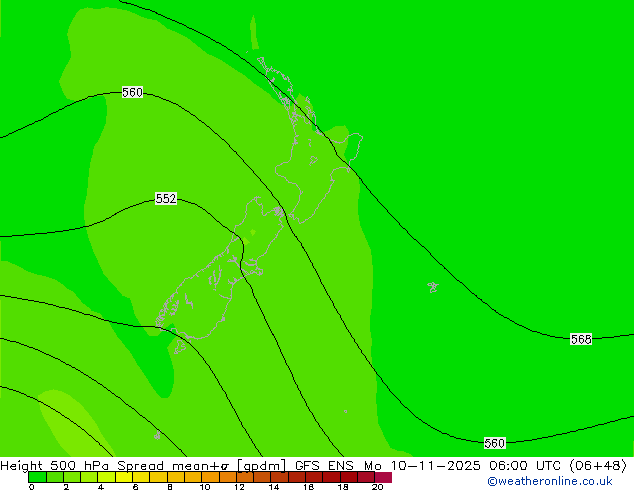This screenshot has width=634, height=490.
Task: Pick the crimson legend swatch above 20
Action: 383,477
